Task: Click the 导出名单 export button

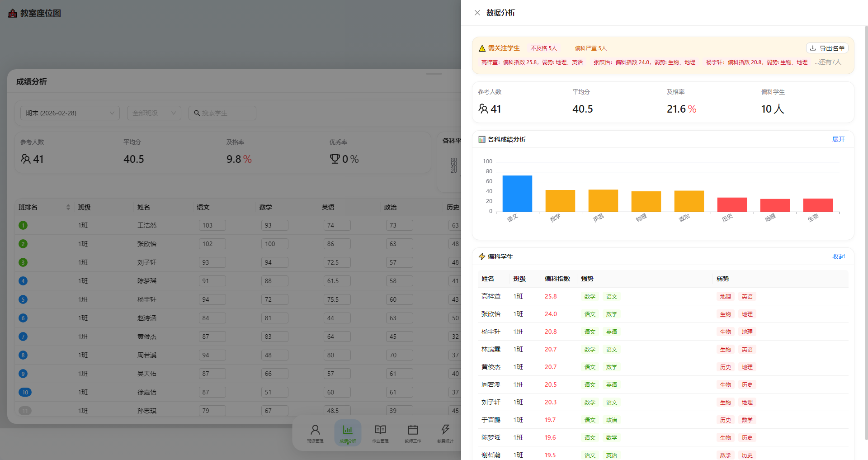Action: pyautogui.click(x=827, y=48)
